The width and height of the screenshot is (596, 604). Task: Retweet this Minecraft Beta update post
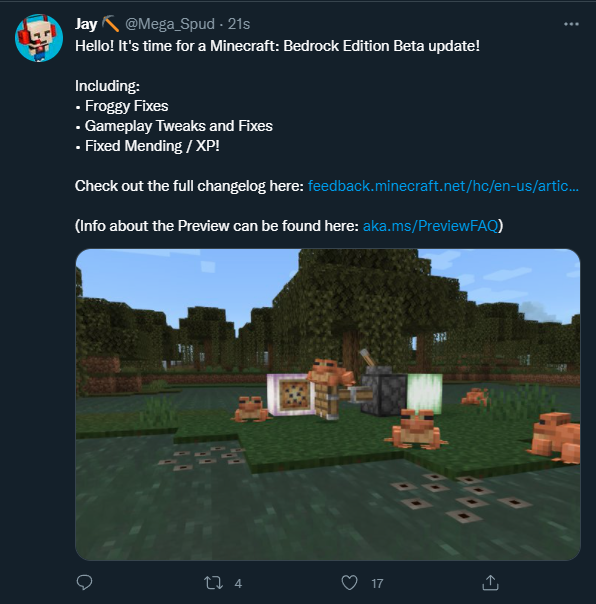click(213, 583)
